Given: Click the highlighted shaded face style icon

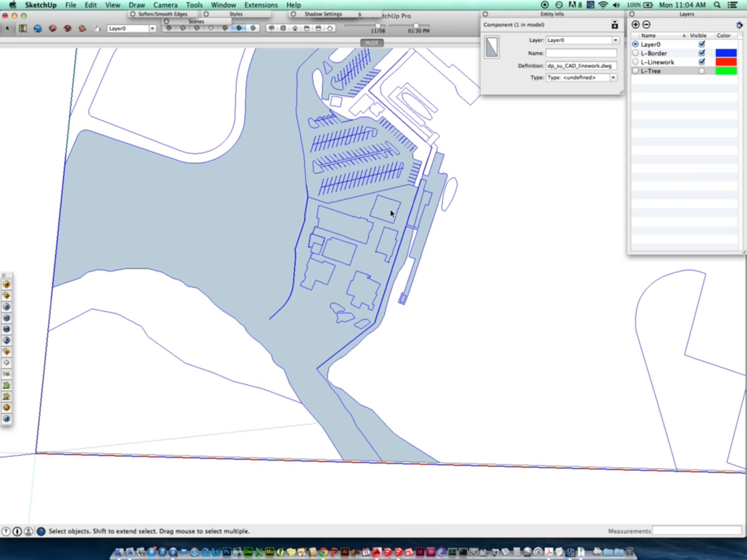Looking at the screenshot, I should (x=239, y=28).
